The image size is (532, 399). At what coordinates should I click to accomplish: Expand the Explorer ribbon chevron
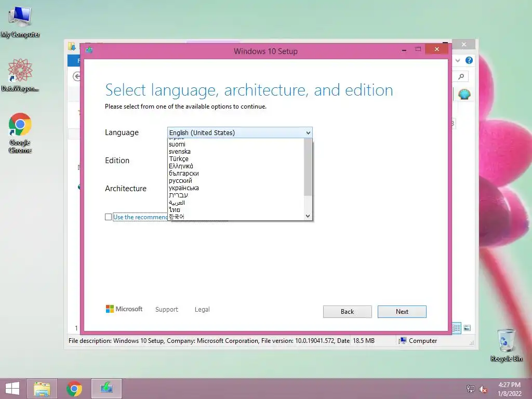(458, 60)
